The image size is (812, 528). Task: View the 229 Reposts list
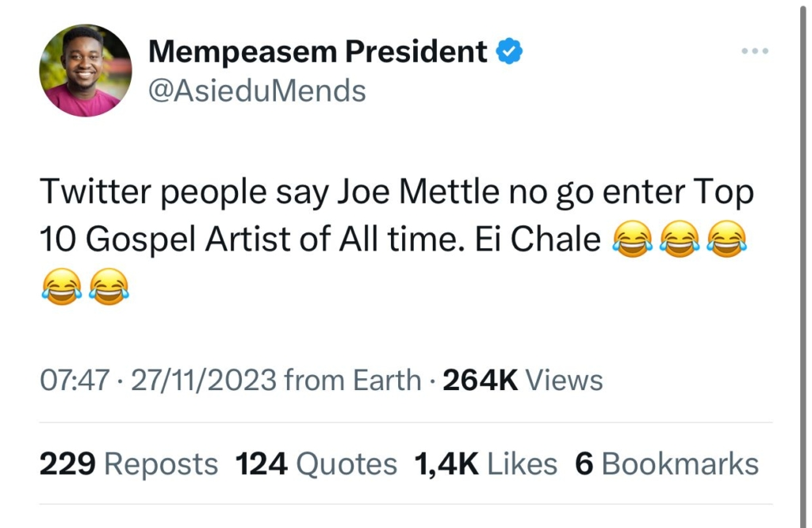pyautogui.click(x=128, y=464)
